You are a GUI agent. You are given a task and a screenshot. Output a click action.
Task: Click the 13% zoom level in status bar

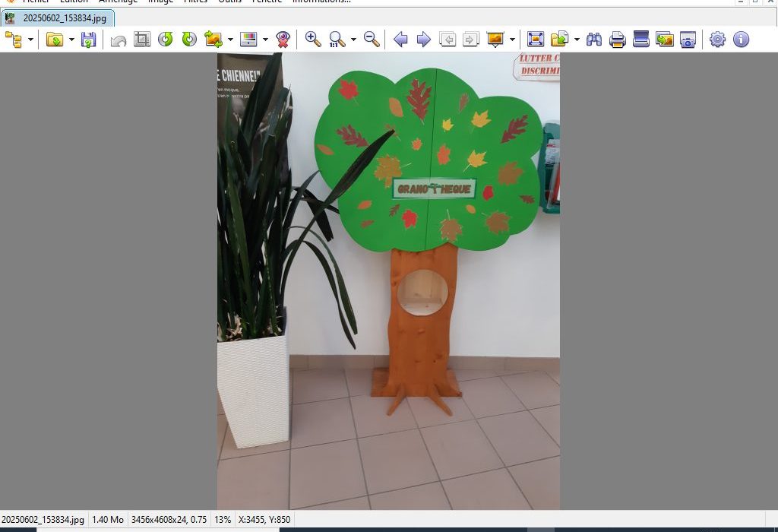[223, 520]
